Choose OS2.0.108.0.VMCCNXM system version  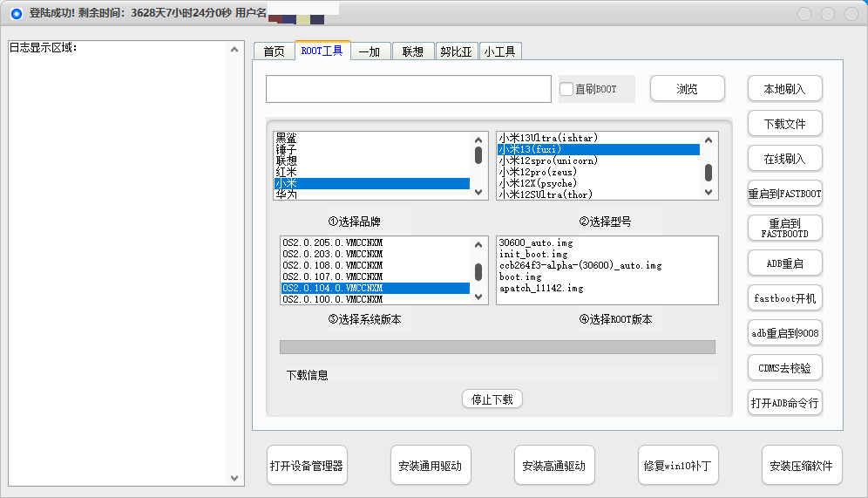point(333,265)
